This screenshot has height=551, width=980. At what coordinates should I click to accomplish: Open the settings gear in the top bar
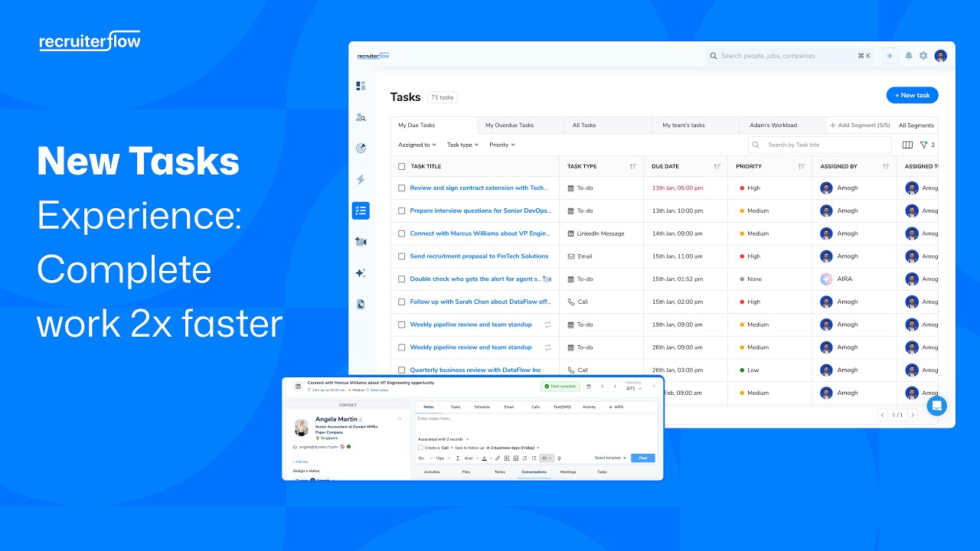point(923,56)
